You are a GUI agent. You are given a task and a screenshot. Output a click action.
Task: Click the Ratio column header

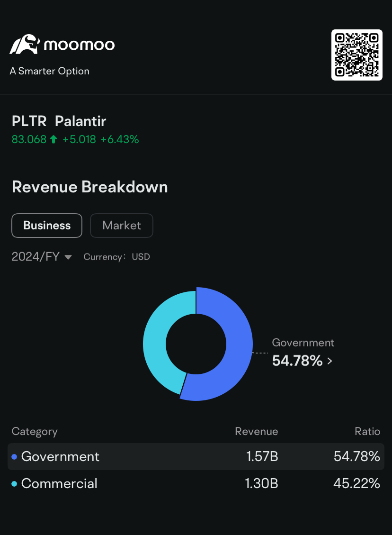pyautogui.click(x=367, y=431)
